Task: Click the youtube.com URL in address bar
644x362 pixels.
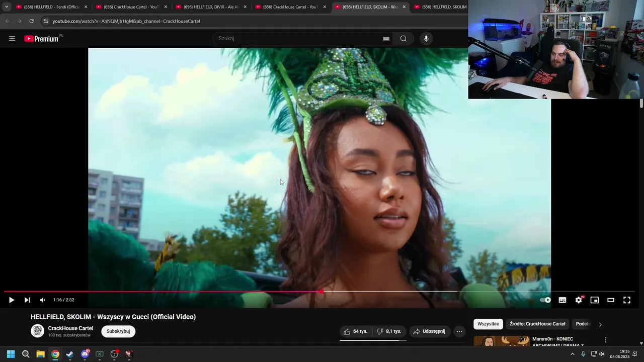Action: 126,21
